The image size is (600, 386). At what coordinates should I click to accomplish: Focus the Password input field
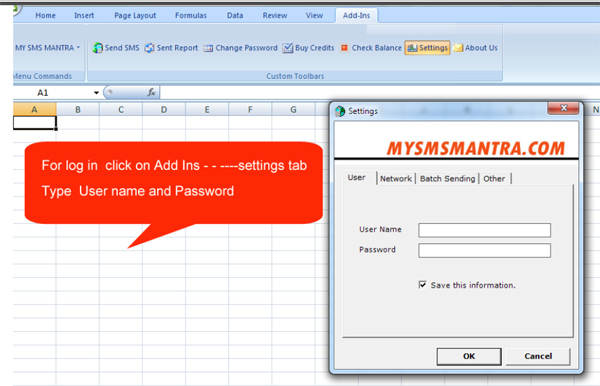484,251
